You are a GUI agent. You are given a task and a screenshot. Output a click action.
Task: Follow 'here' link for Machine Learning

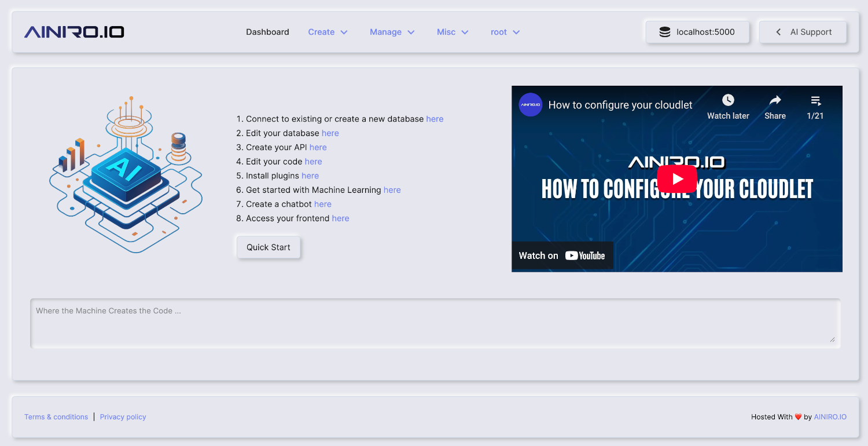[x=392, y=190]
